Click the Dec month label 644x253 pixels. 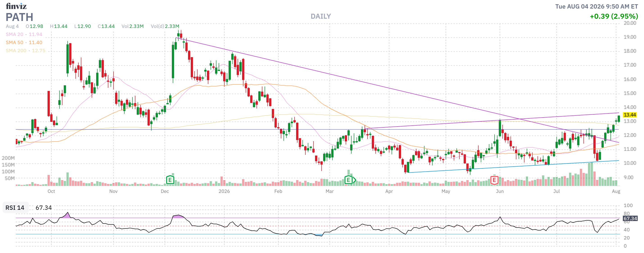click(165, 191)
